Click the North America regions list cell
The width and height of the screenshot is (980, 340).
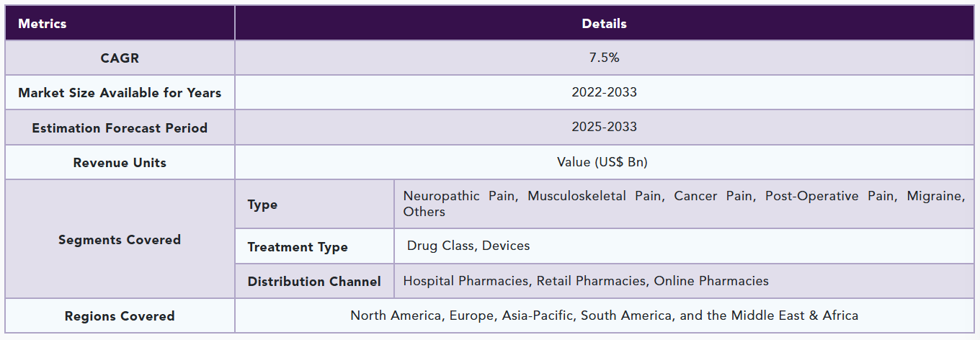click(x=604, y=316)
